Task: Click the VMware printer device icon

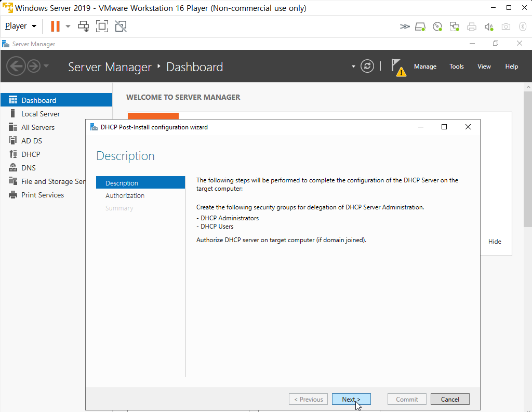Action: click(x=472, y=26)
